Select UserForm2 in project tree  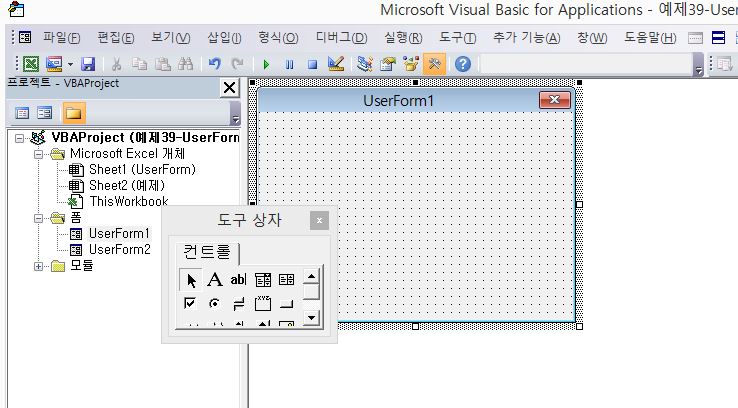[120, 249]
